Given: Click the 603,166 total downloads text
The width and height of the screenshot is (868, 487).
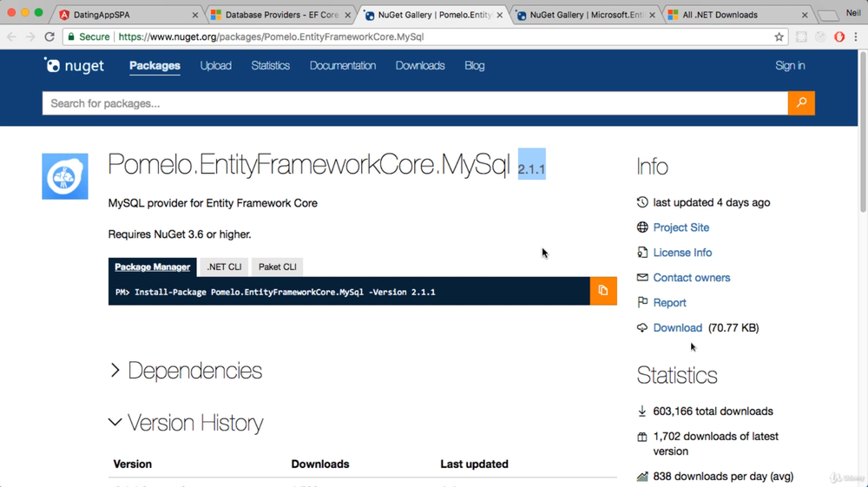Looking at the screenshot, I should pyautogui.click(x=713, y=411).
